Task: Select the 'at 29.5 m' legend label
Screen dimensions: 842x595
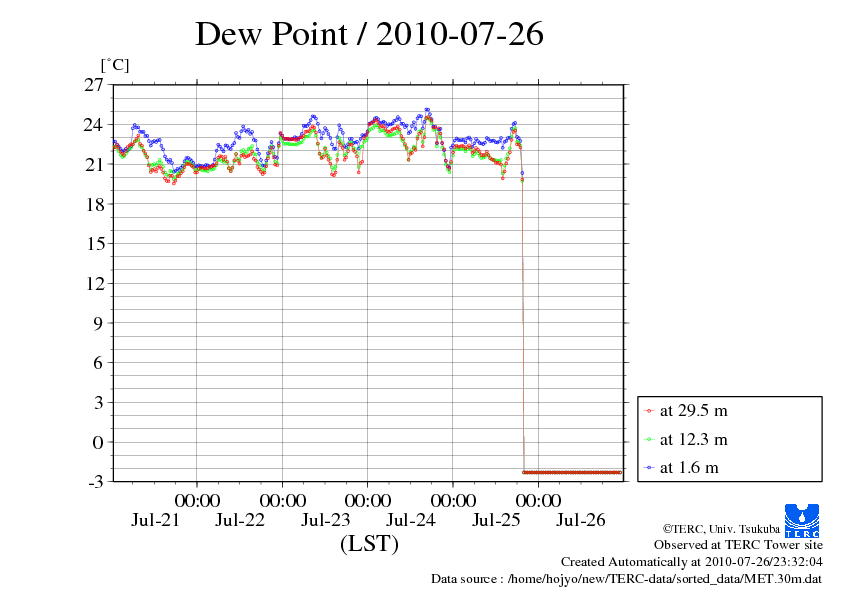Action: click(x=694, y=411)
